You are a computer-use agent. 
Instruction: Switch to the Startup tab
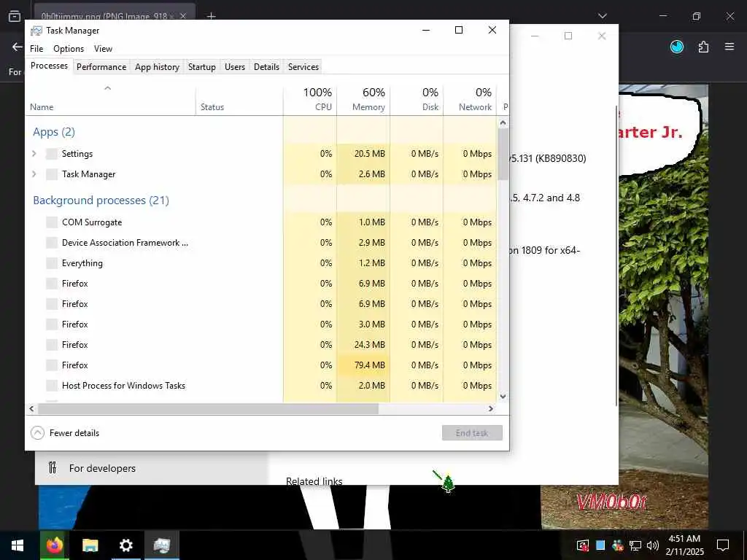click(x=202, y=66)
